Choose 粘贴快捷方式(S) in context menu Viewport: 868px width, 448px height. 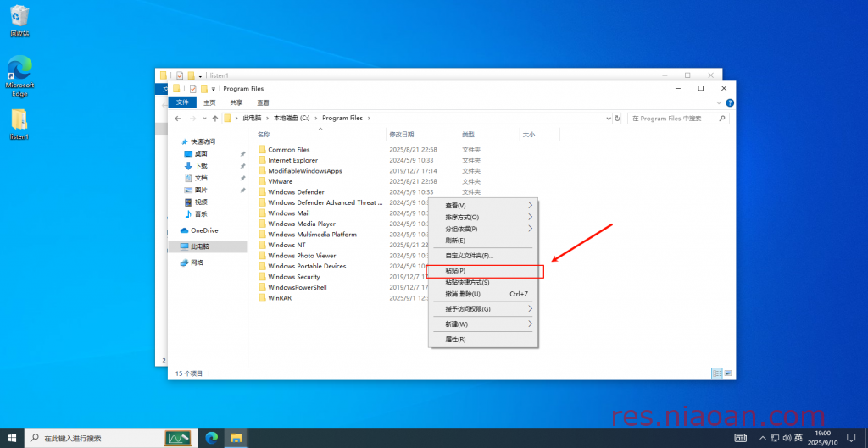tap(482, 282)
